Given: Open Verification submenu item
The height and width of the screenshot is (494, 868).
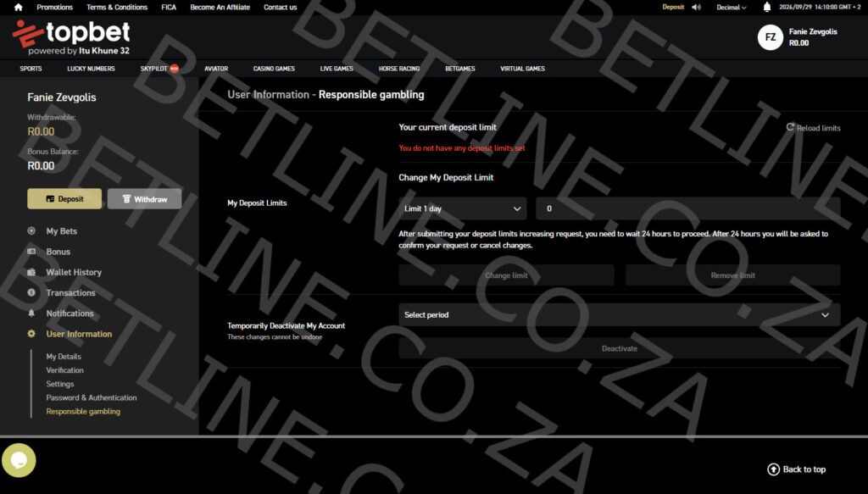Looking at the screenshot, I should click(x=64, y=370).
